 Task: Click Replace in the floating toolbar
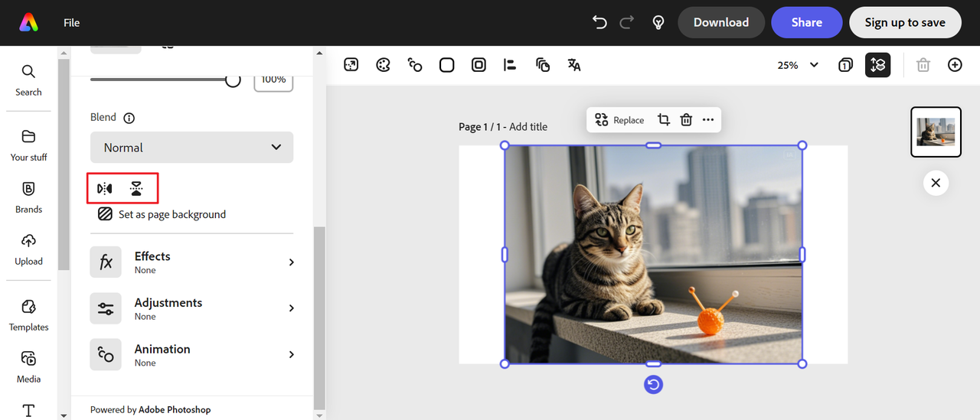click(619, 119)
